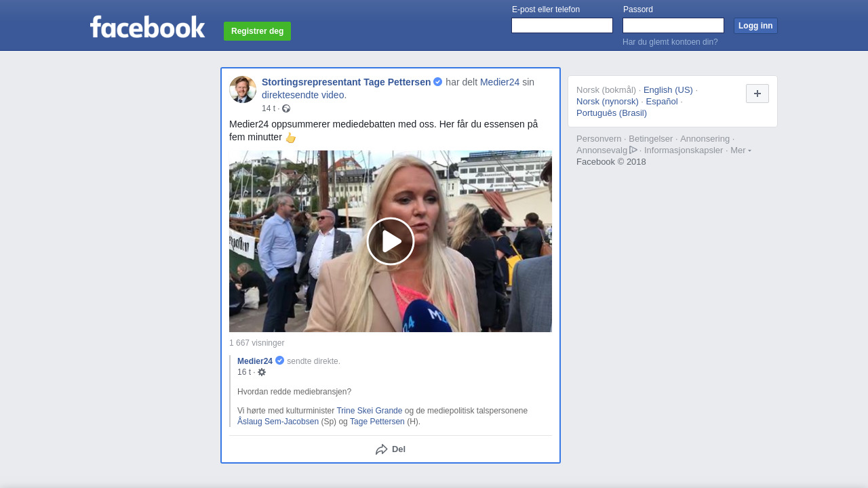
Task: Click the 14 t timestamp
Action: point(269,108)
